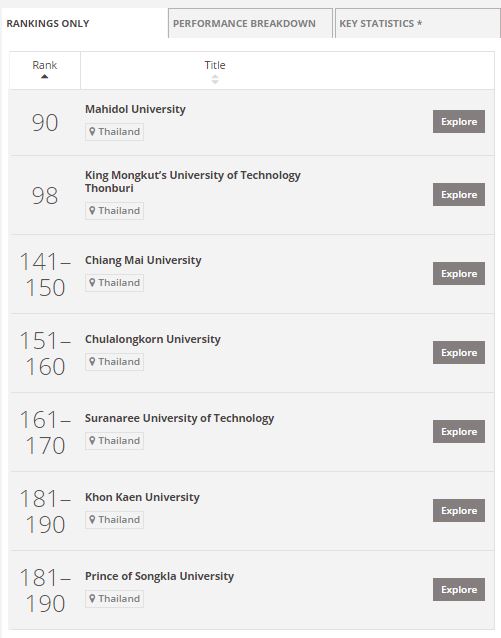The height and width of the screenshot is (638, 501).
Task: Explore King Mongkut's University of Technology Thonburi
Action: [459, 194]
